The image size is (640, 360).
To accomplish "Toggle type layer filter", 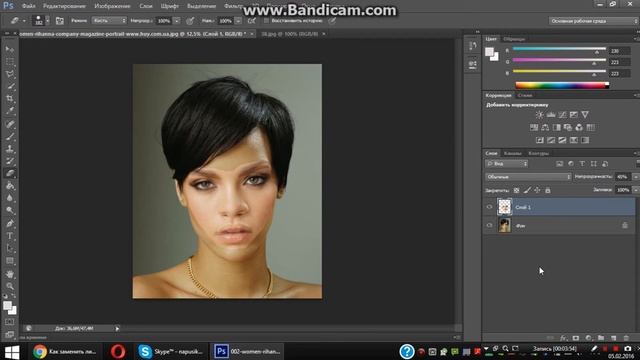I will (x=582, y=164).
